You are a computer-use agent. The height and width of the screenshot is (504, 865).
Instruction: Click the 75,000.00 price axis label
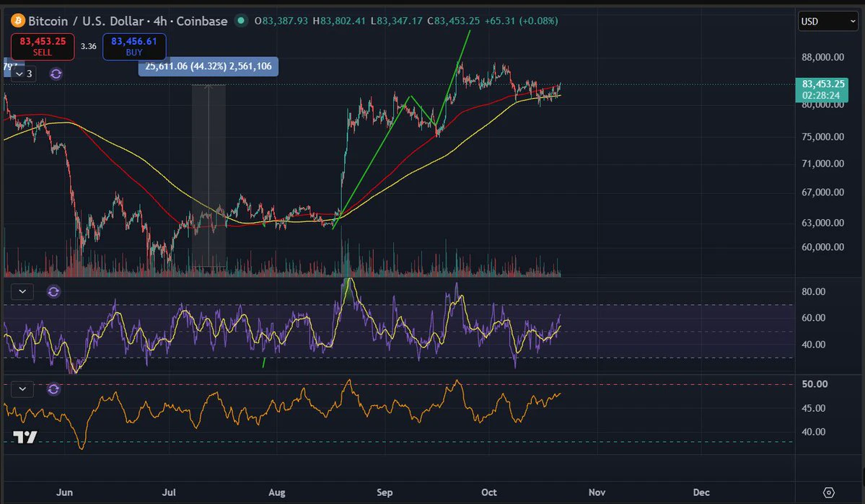(x=822, y=137)
